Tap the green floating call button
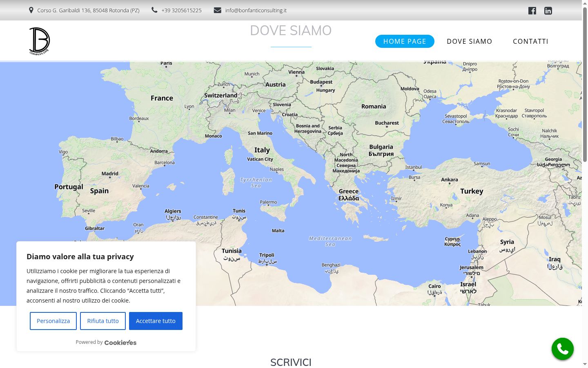The image size is (588, 368). (563, 349)
